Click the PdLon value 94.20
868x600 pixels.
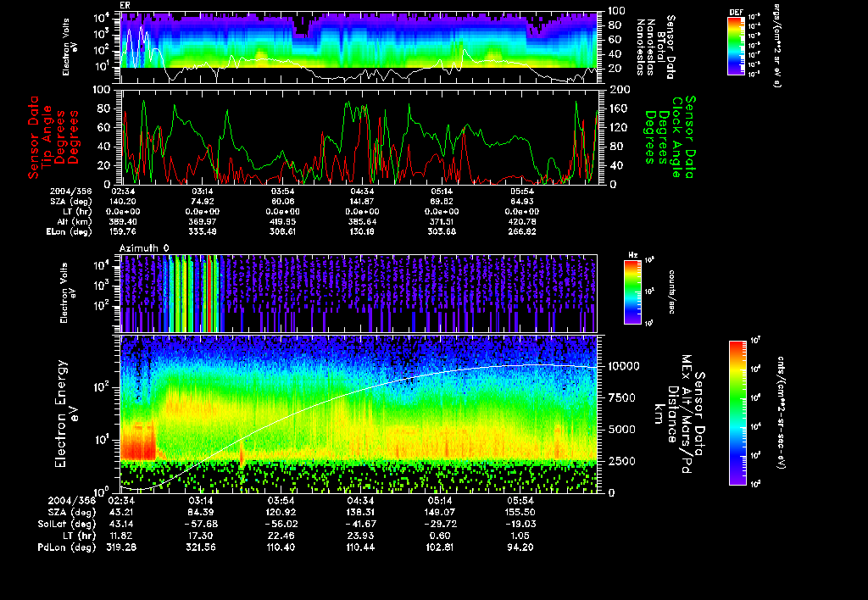pyautogui.click(x=520, y=547)
